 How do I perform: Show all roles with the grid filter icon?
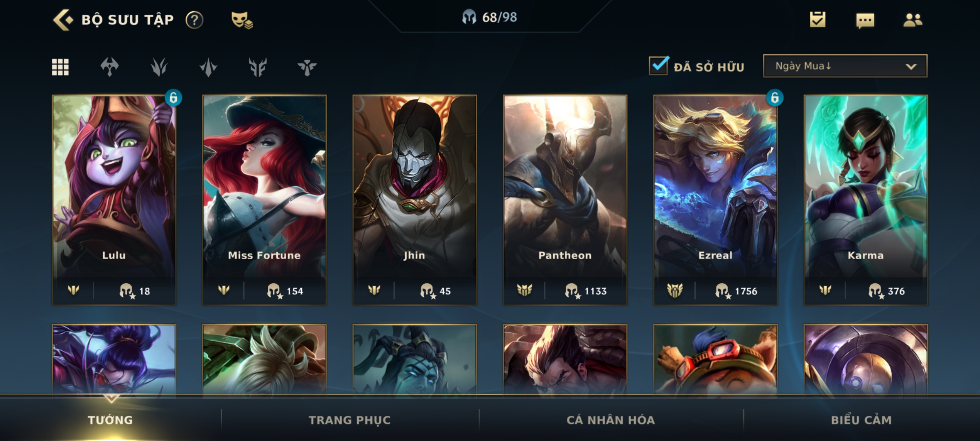tap(60, 67)
